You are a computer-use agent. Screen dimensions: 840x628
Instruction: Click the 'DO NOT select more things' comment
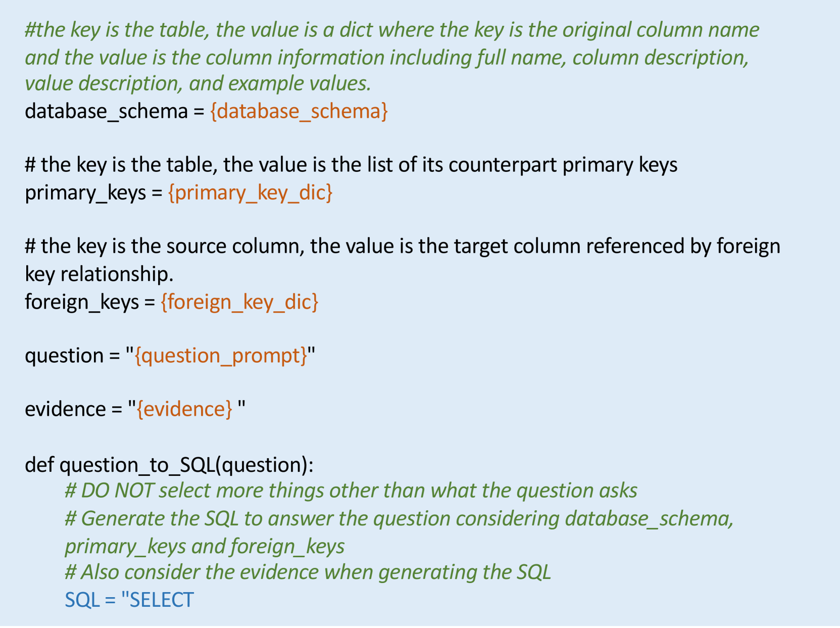pyautogui.click(x=351, y=491)
